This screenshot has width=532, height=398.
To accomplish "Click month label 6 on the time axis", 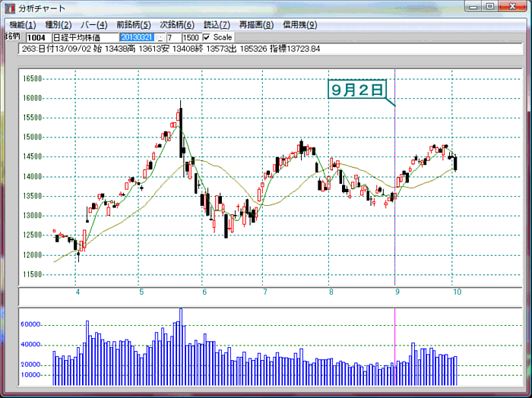I will coord(204,292).
